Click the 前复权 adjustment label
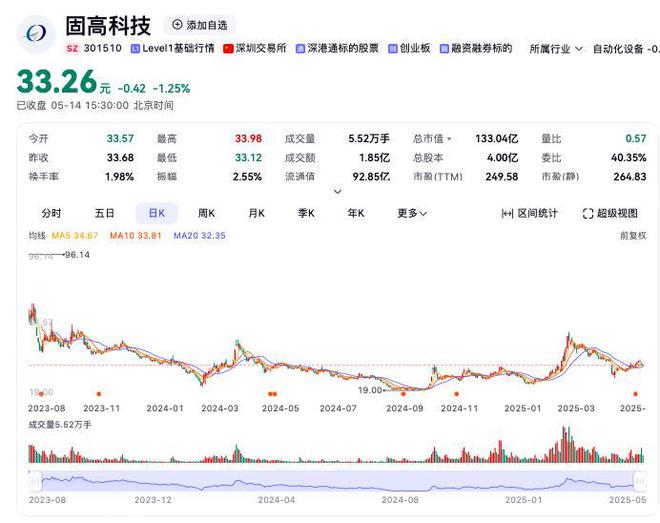 pyautogui.click(x=633, y=236)
